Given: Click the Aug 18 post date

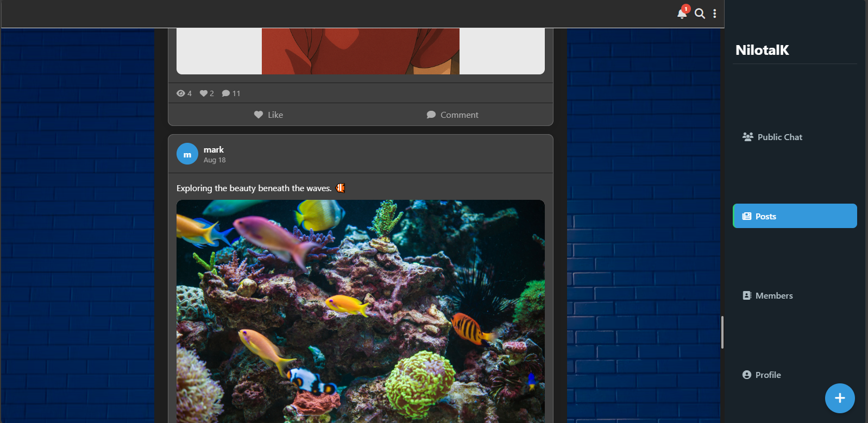Looking at the screenshot, I should click(215, 160).
